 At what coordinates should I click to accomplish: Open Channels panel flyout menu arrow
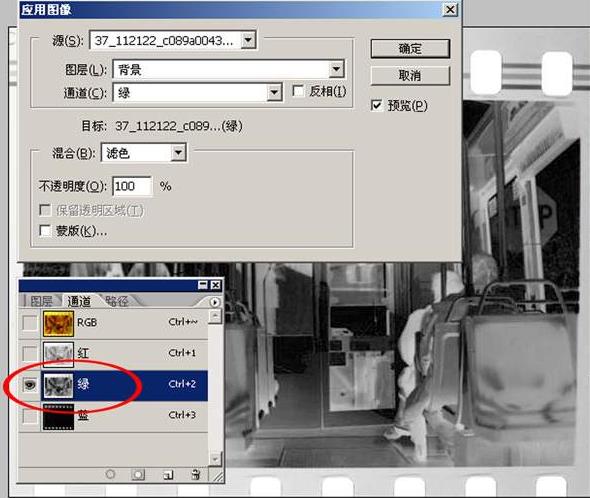[214, 302]
